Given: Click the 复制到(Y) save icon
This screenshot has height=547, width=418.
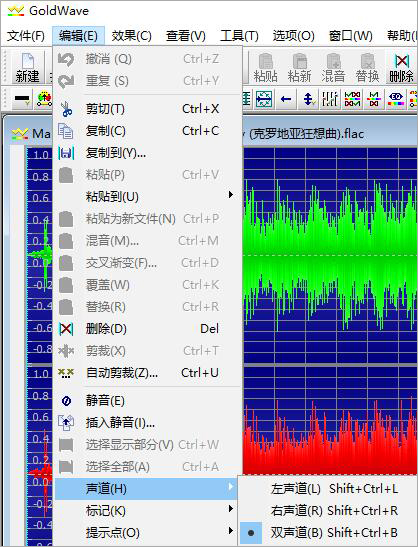Looking at the screenshot, I should click(x=66, y=153).
